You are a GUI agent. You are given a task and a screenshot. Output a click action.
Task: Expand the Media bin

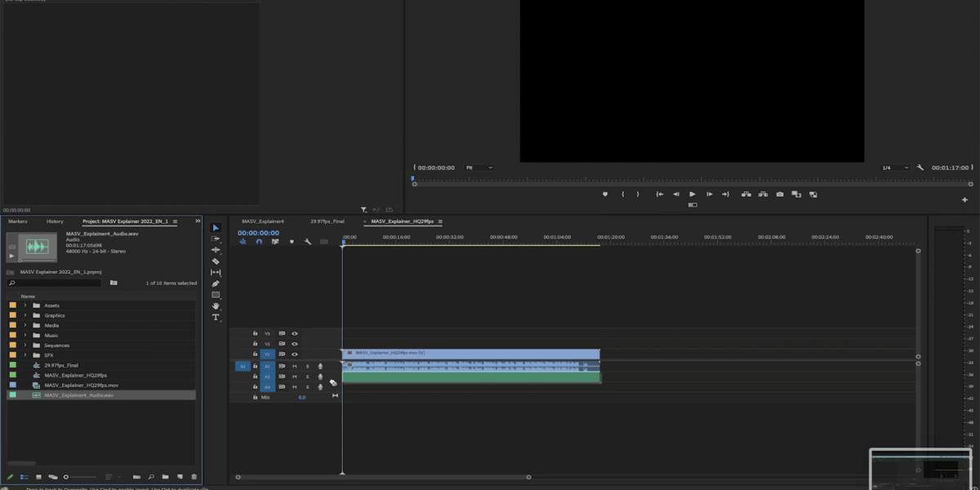point(25,325)
